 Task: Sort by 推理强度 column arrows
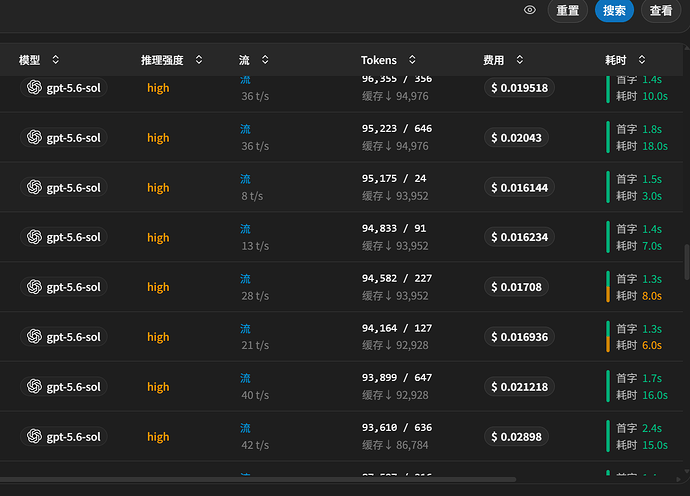(x=199, y=59)
